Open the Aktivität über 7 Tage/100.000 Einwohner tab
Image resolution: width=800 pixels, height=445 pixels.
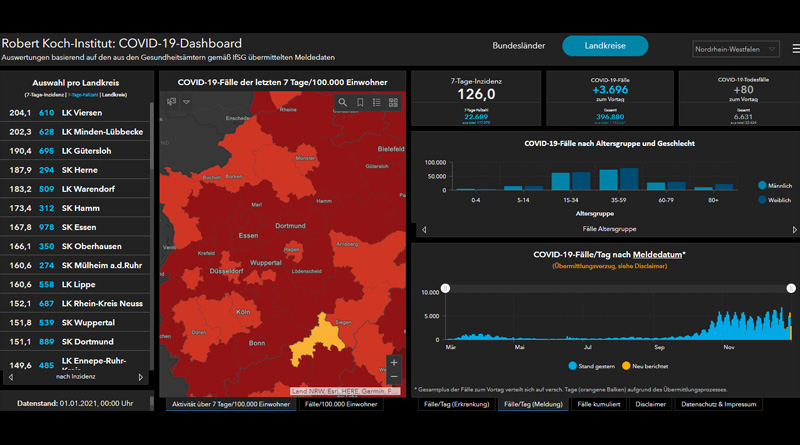[231, 404]
